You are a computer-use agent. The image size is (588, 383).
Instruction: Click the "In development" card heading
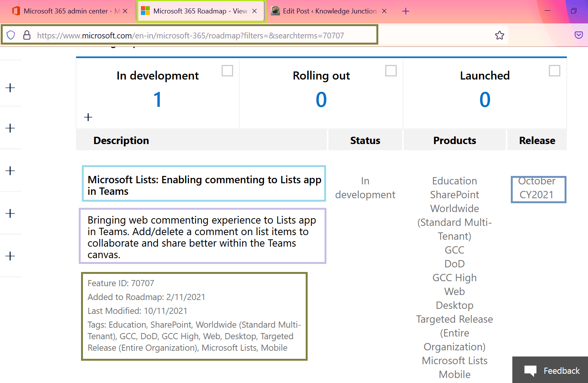[x=157, y=76]
